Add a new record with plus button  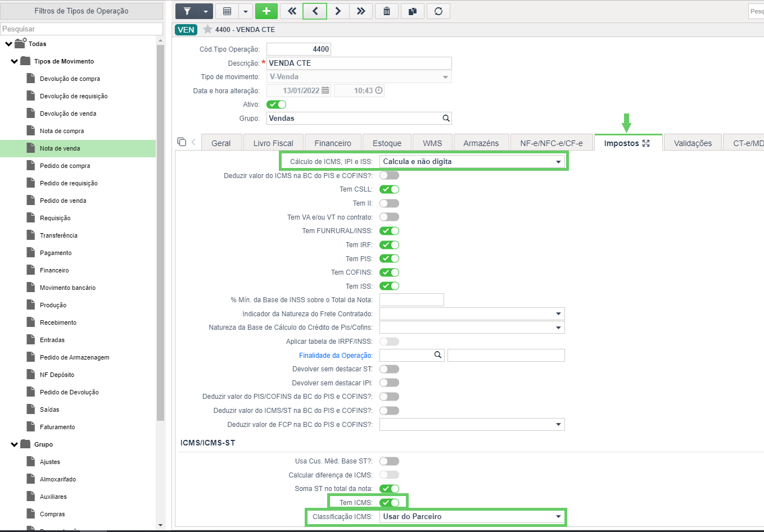tap(266, 11)
